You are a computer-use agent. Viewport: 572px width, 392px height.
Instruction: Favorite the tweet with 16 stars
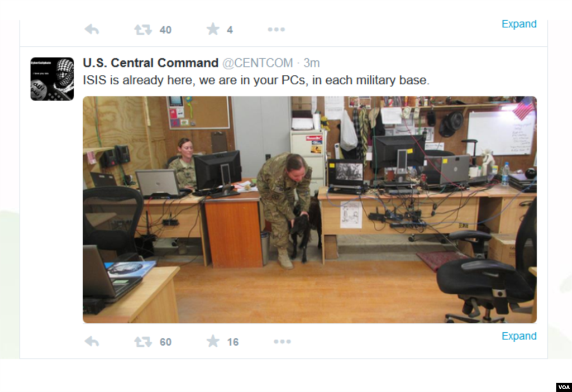213,341
